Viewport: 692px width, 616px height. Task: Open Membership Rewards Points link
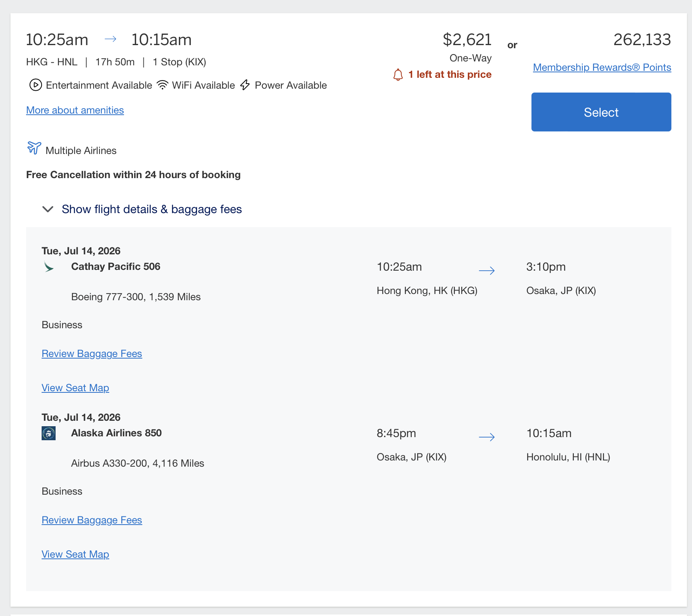(x=602, y=68)
